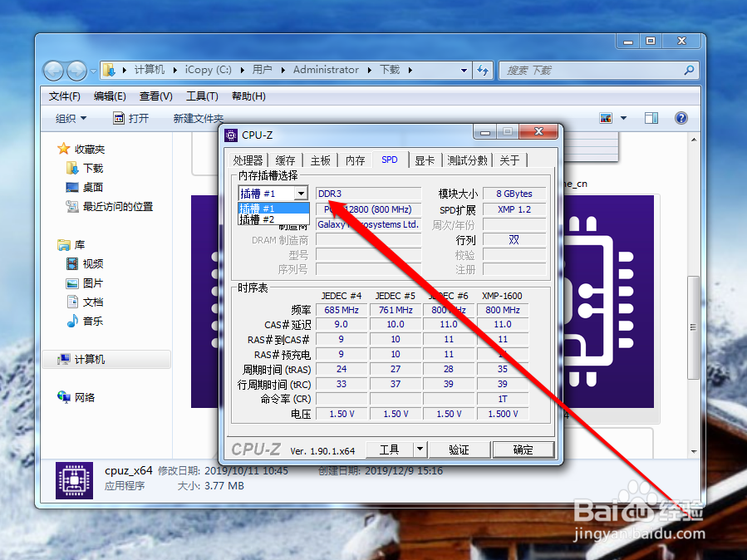Open the 图片 library

click(85, 283)
